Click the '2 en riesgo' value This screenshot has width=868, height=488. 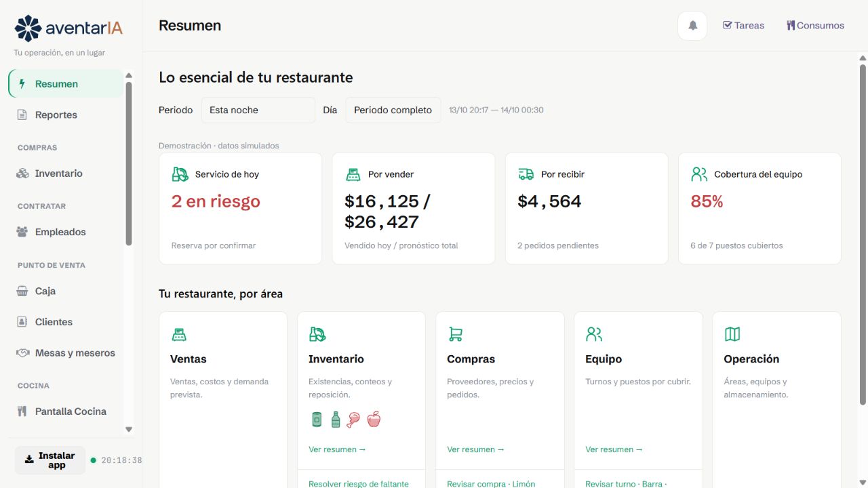pyautogui.click(x=216, y=201)
